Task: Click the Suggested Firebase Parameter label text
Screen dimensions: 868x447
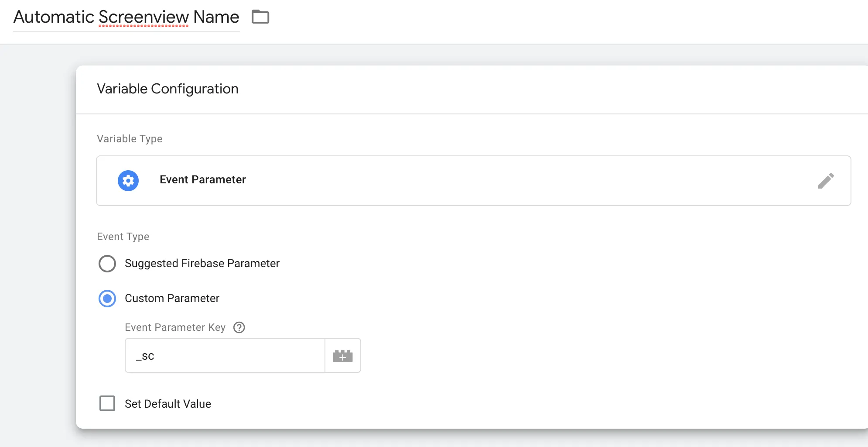Action: (x=202, y=264)
